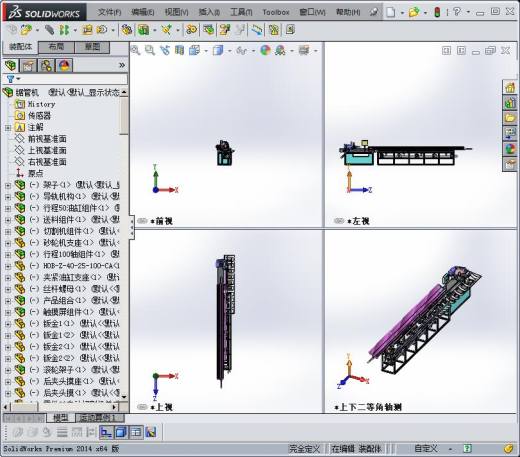The width and height of the screenshot is (520, 457).
Task: Click the feature tree scroll down arrow
Action: coord(124,397)
